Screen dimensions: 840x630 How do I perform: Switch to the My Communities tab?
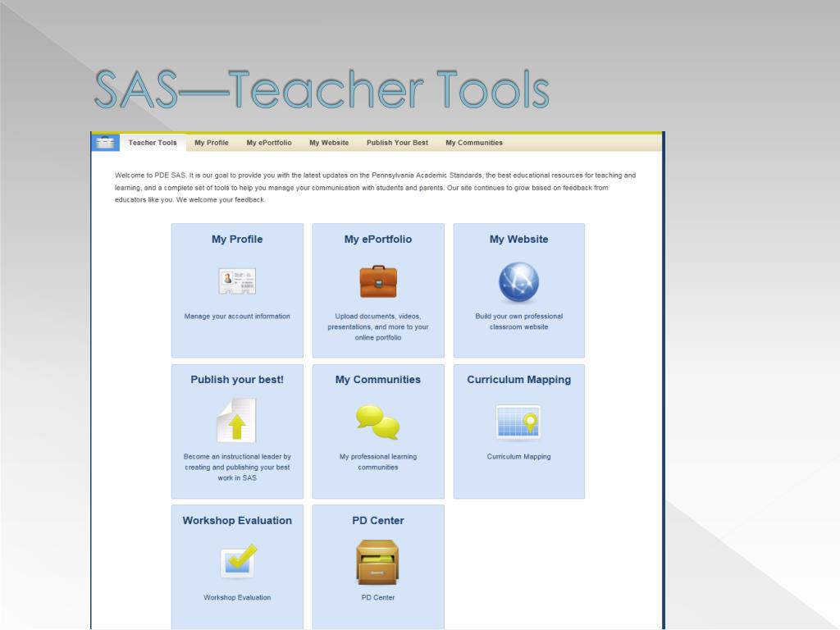pos(474,143)
